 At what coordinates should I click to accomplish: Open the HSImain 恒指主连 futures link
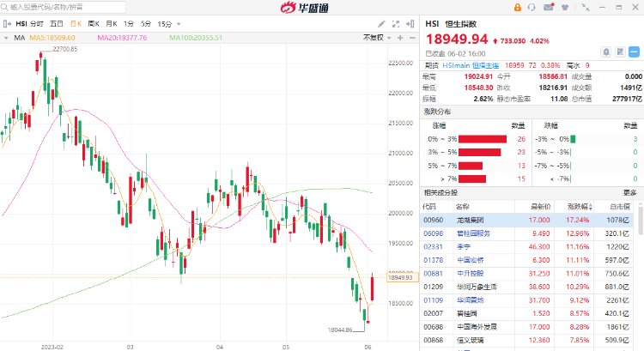pos(471,66)
